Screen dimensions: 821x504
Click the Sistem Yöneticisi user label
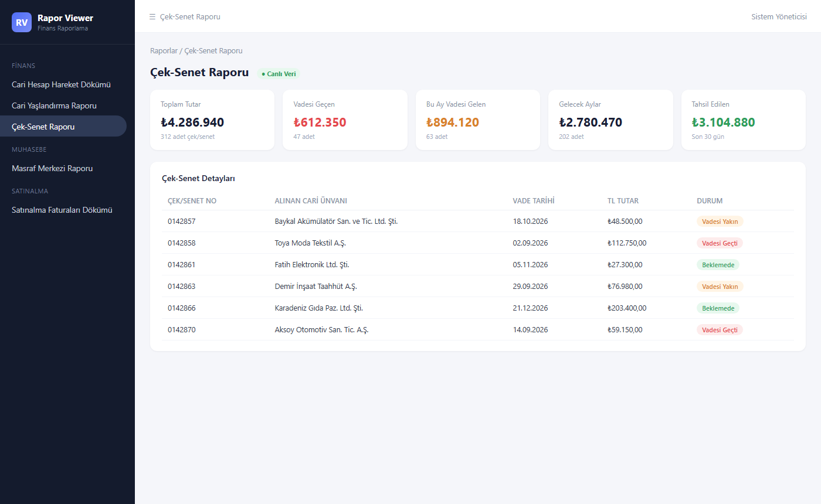(x=779, y=17)
